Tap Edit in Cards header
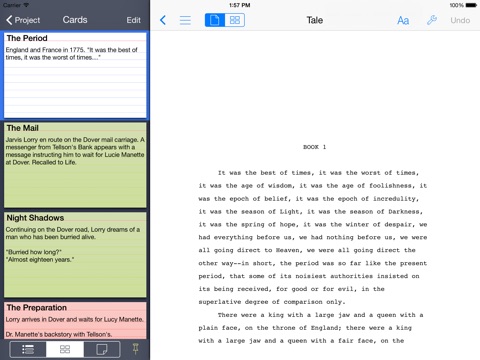Viewport: 480px width, 360px height. 133,20
